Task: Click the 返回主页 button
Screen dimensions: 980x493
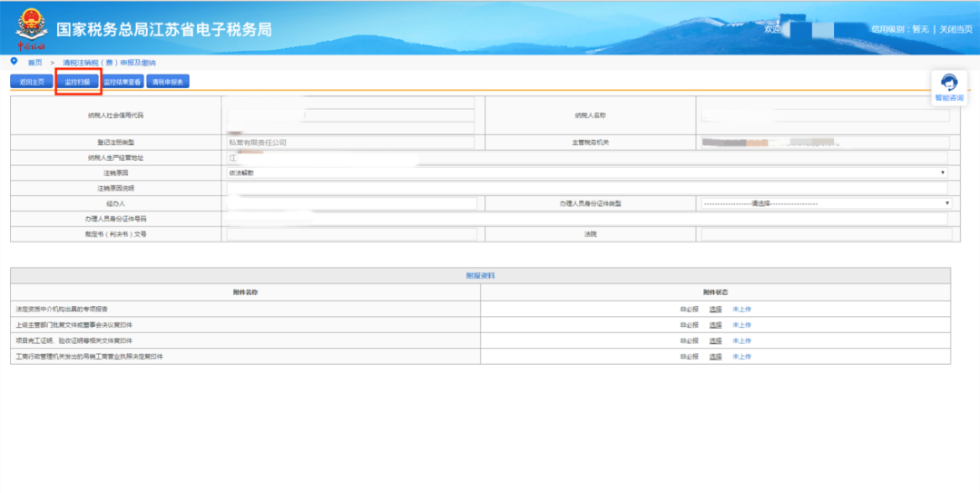Action: pyautogui.click(x=32, y=82)
